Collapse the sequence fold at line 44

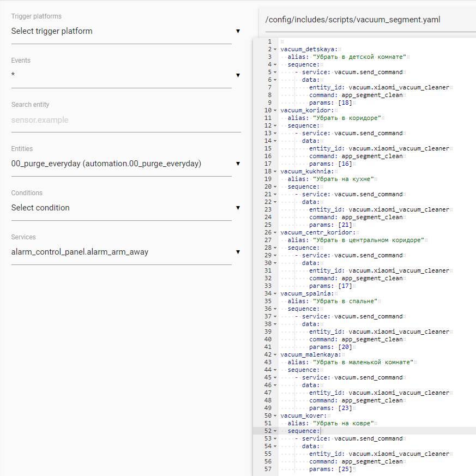tap(275, 370)
